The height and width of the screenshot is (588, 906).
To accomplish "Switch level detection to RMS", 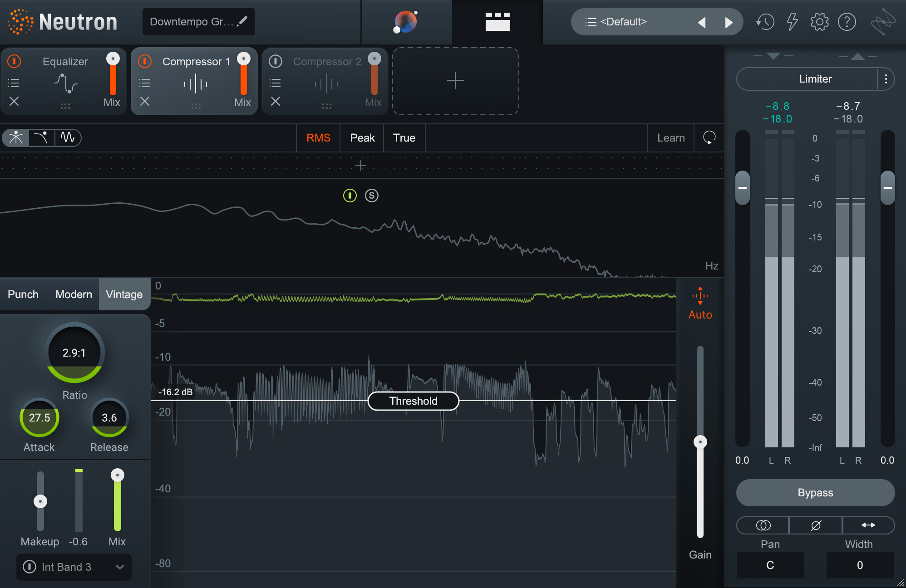I will tap(318, 138).
